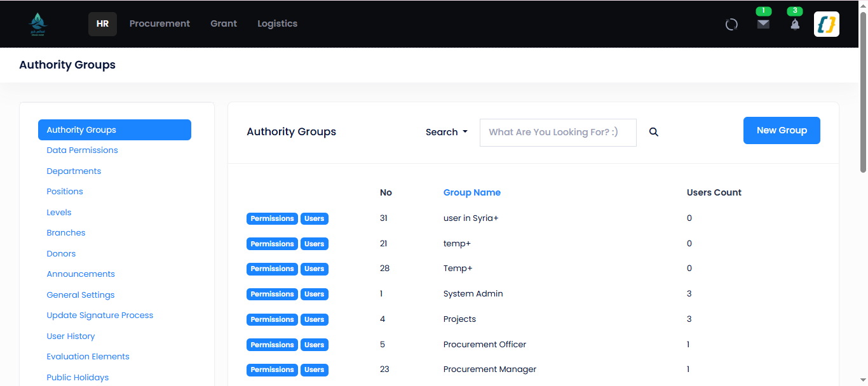This screenshot has height=386, width=868.
Task: Open the notifications bell icon
Action: click(795, 24)
